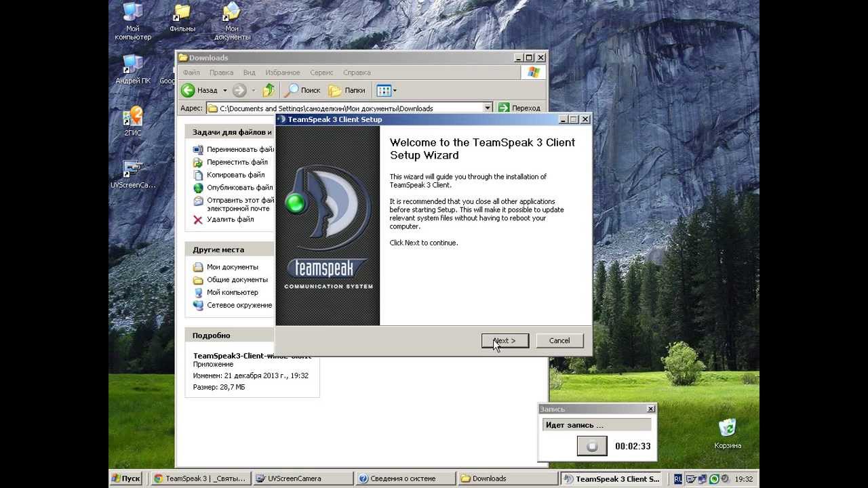Select the Фильмы desktop folder shortcut
Viewport: 868px width, 488px height.
pyautogui.click(x=182, y=19)
